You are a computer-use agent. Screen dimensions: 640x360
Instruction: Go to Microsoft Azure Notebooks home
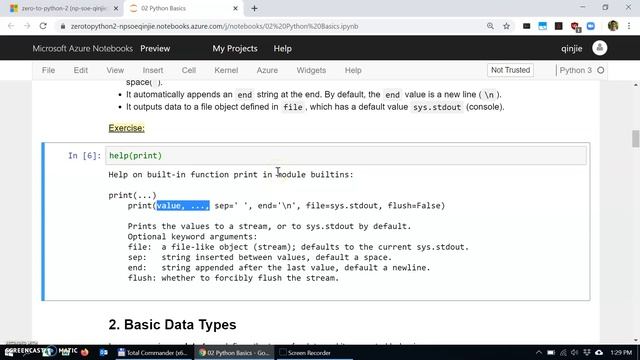coord(82,48)
